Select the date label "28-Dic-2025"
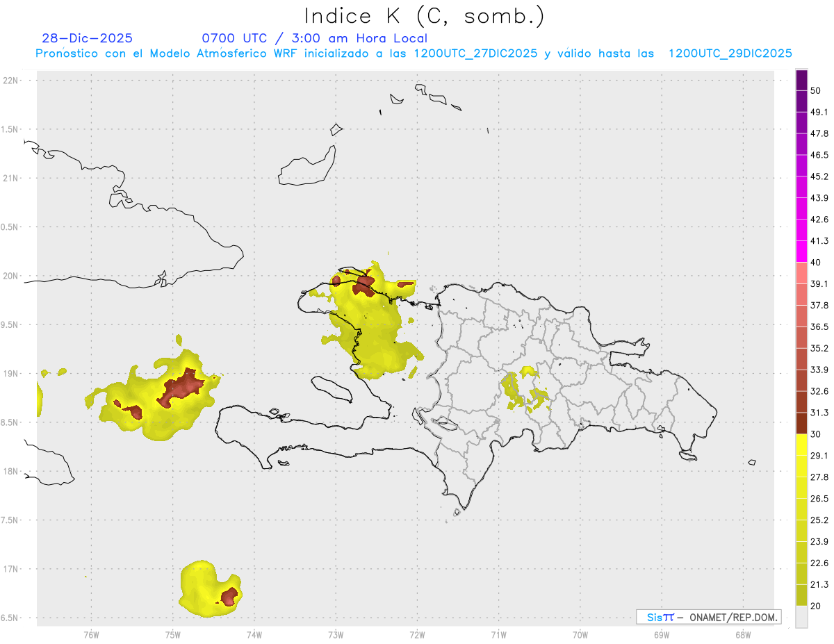 coord(88,38)
